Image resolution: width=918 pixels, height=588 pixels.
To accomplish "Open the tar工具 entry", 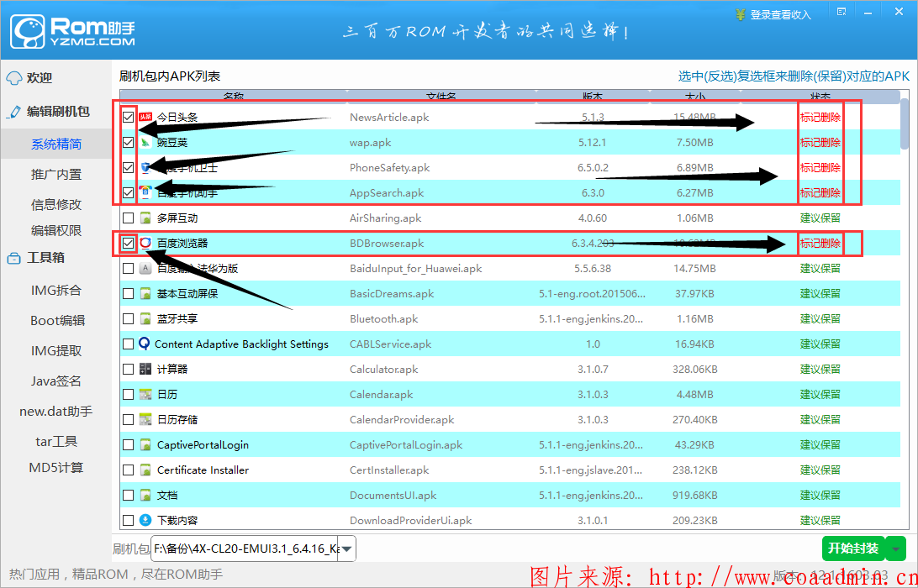I will 56,442.
